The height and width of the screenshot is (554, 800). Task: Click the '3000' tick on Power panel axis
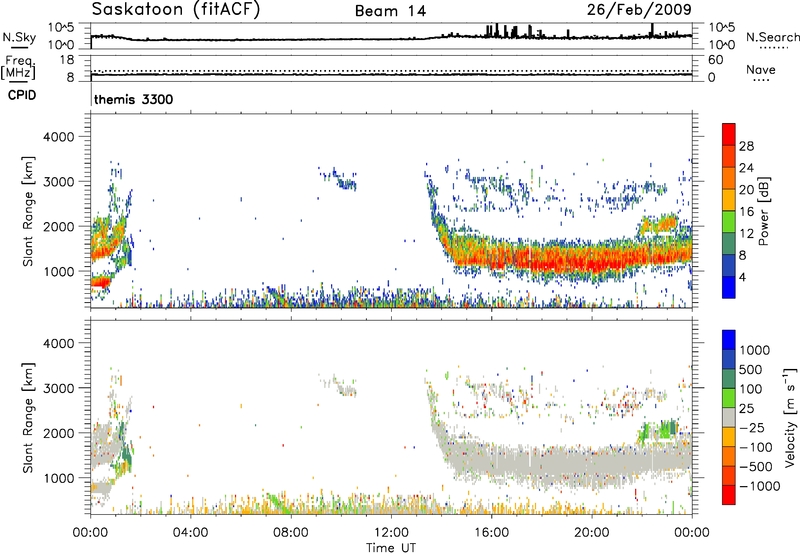[59, 182]
